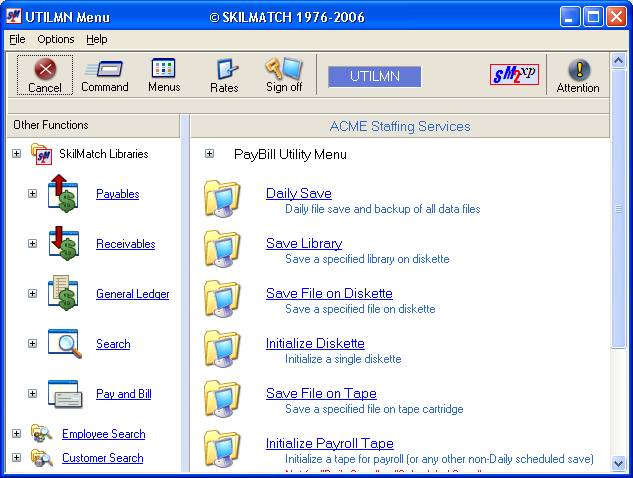Open the Save File on Tape link
The image size is (633, 478).
[x=321, y=394]
